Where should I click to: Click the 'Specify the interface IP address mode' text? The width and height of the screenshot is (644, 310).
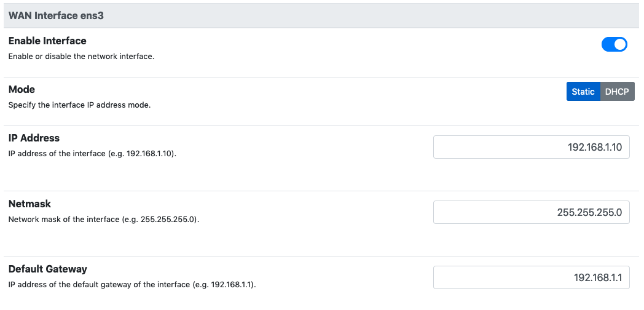(x=79, y=105)
